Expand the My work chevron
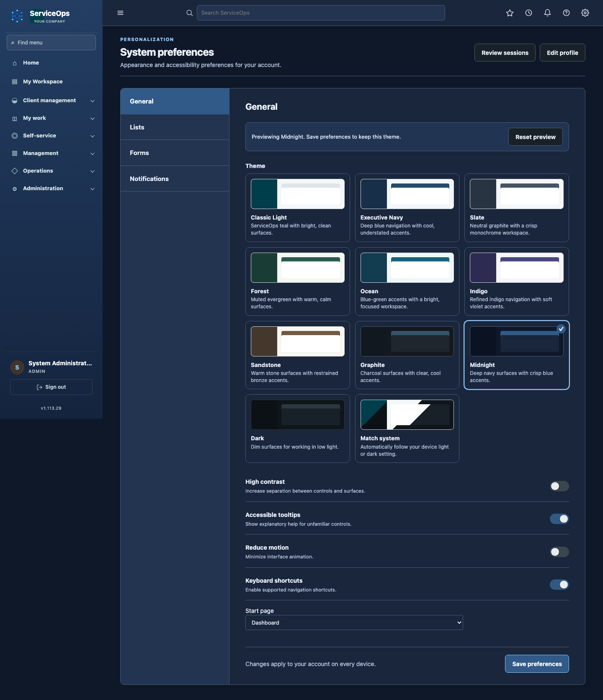This screenshot has width=603, height=700. tap(93, 119)
